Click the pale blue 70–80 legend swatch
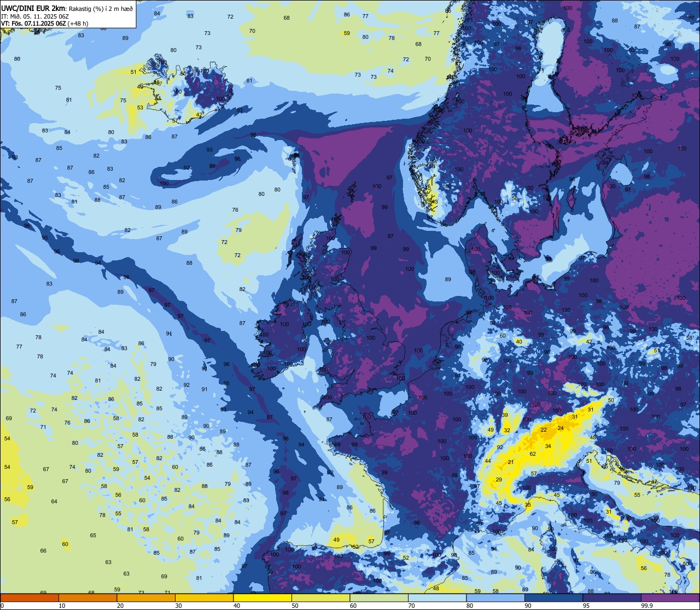 point(437,597)
